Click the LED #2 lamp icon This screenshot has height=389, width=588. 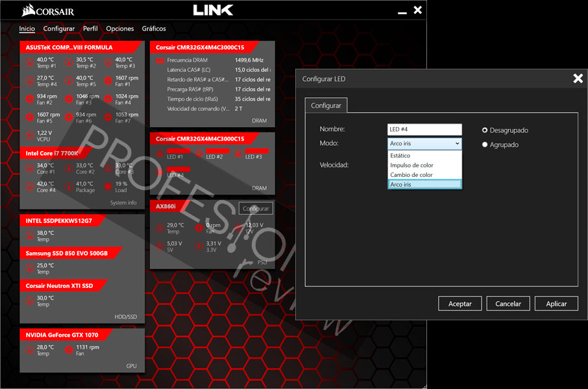199,153
